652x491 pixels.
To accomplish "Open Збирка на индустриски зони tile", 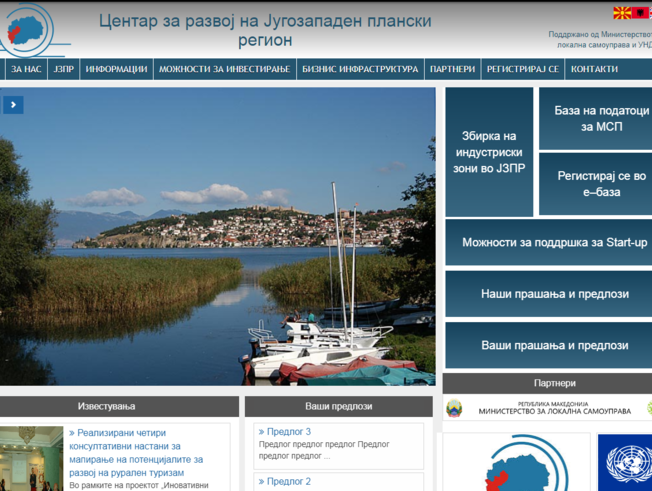I will point(489,152).
